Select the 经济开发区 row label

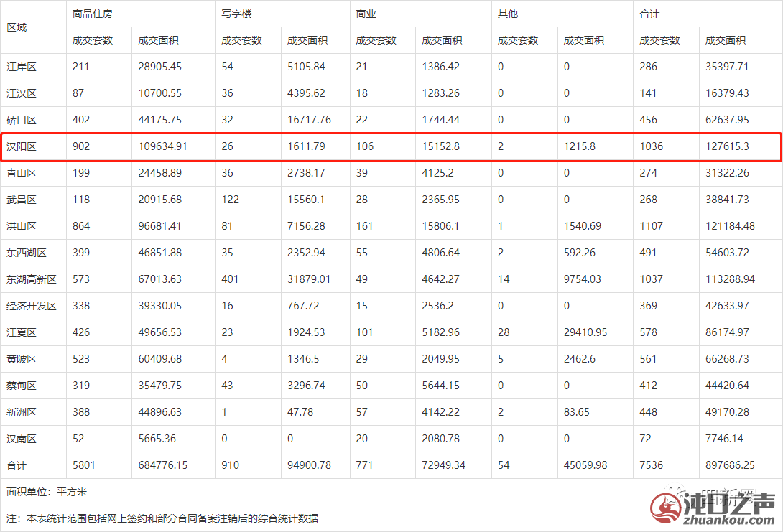pyautogui.click(x=32, y=306)
